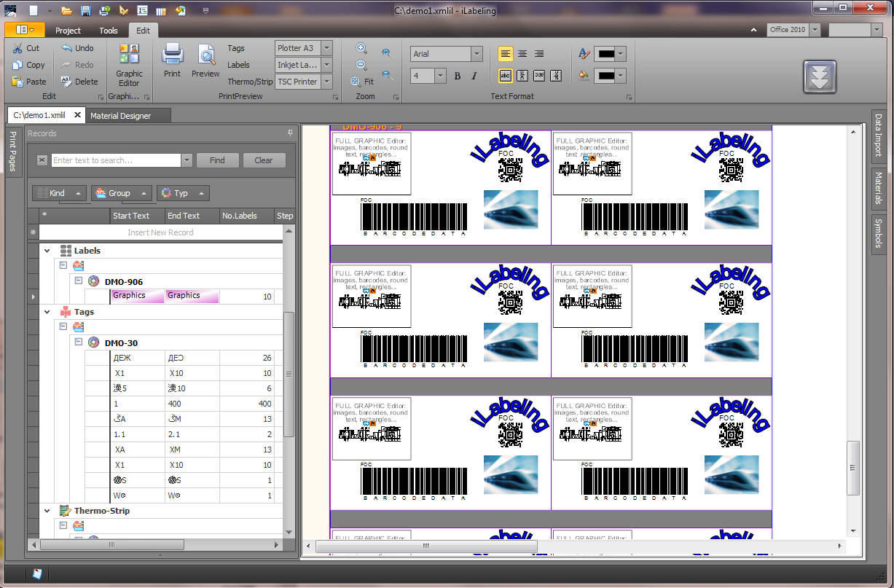
Task: Click the Kind grouping button
Action: (60, 193)
